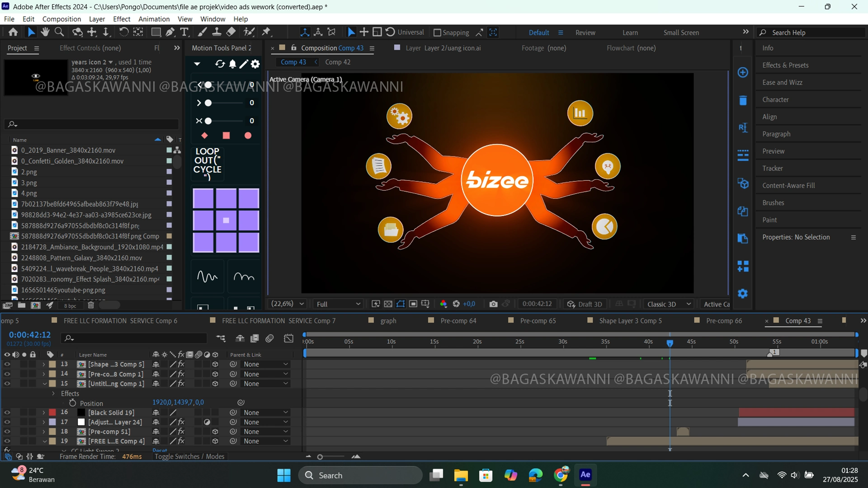Select the Orbit Around Cursor camera tool

coord(78,32)
